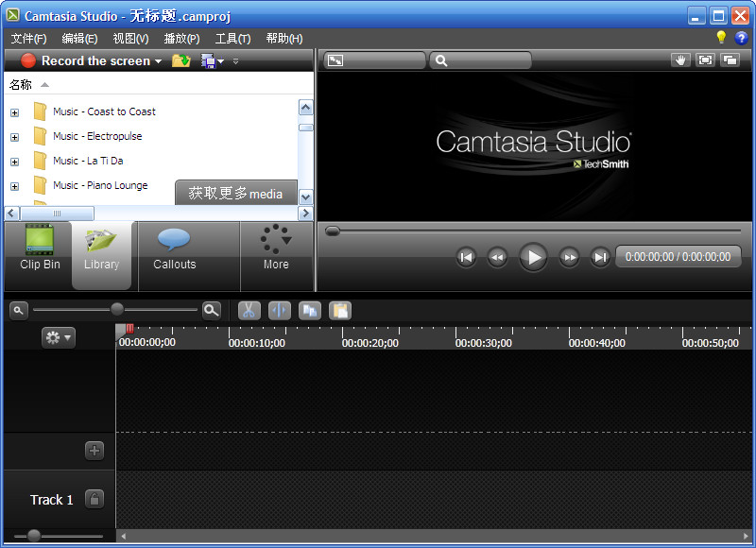
Task: Click the detach preview window icon
Action: (730, 60)
